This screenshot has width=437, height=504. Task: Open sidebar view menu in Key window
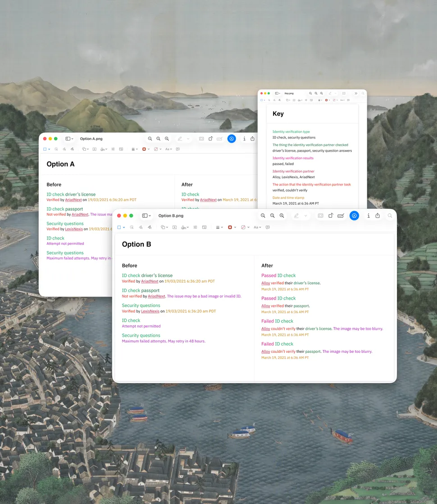coord(278,93)
